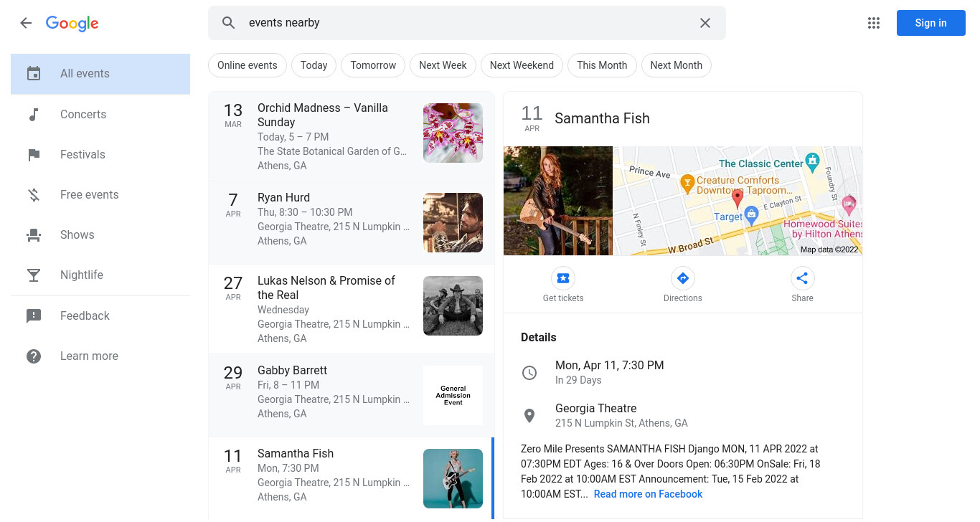Open Orchid Madness – Vanilla Sunday event
The image size is (980, 522).
click(x=352, y=136)
